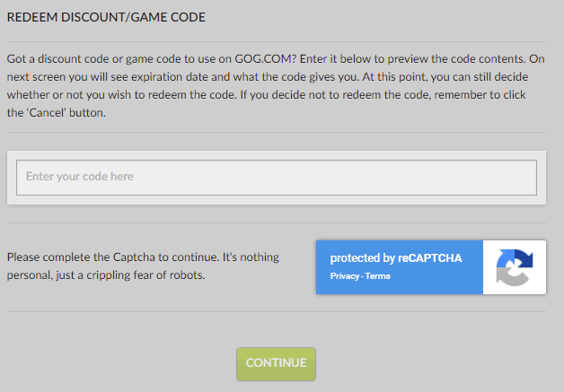The height and width of the screenshot is (392, 564).
Task: Submit the code with the CONTINUE button
Action: (276, 363)
